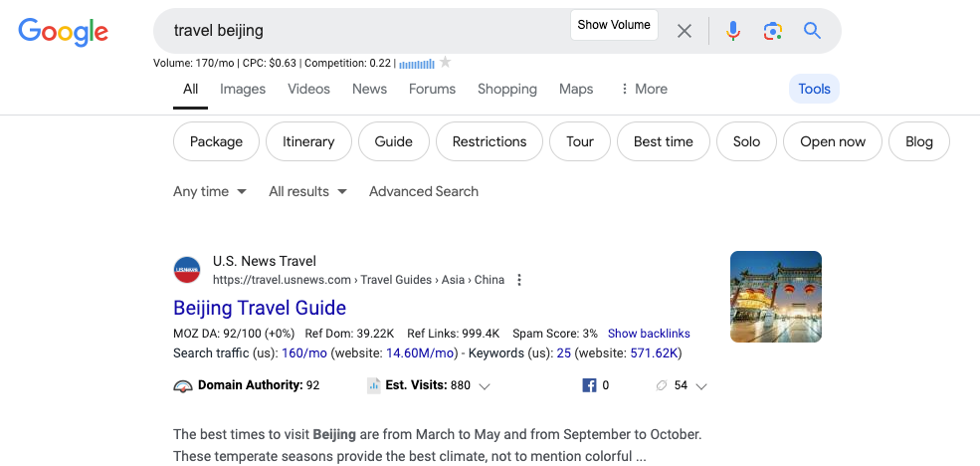
Task: Clear the search box with X
Action: point(685,31)
